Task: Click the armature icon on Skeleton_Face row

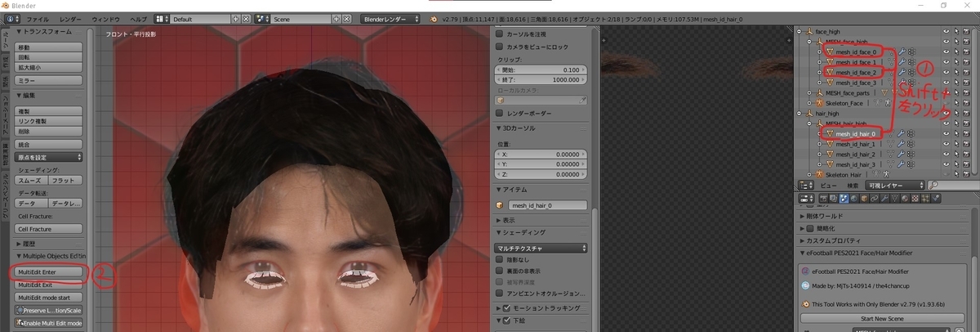Action: 889,103
